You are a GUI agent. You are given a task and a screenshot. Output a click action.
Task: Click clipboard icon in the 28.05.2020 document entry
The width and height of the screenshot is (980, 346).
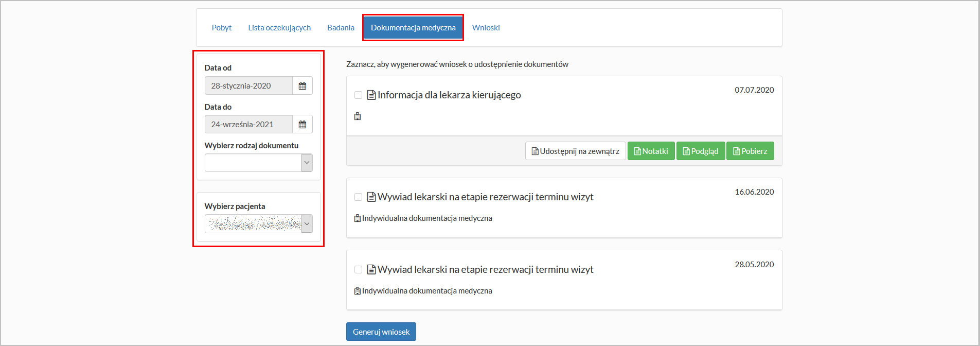(x=358, y=291)
